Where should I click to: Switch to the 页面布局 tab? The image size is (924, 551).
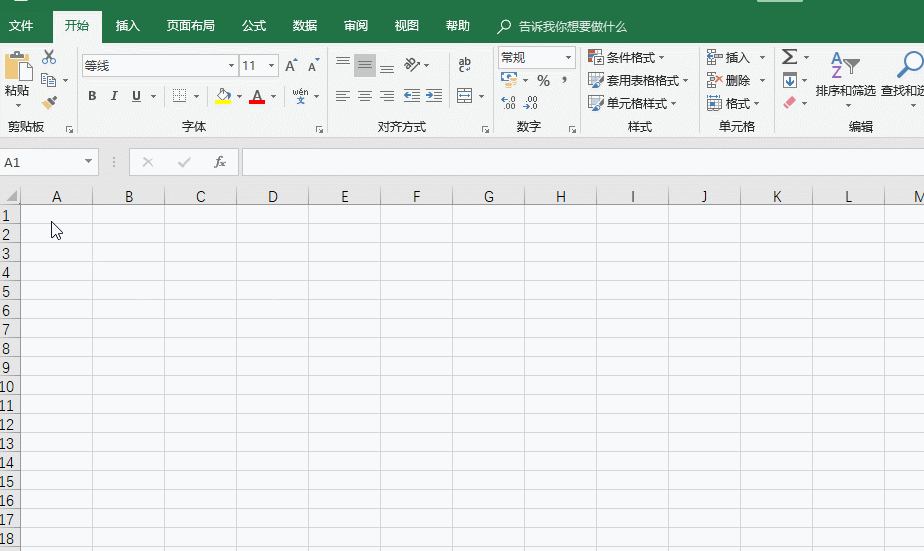click(190, 26)
